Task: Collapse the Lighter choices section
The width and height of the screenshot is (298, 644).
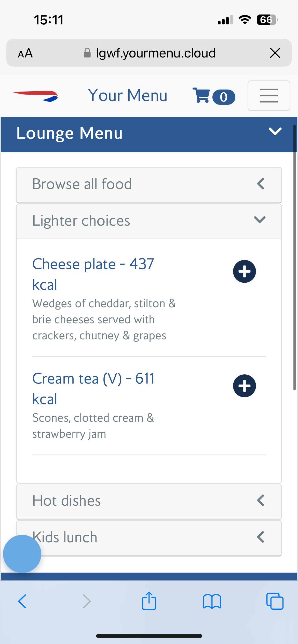Action: tap(149, 221)
